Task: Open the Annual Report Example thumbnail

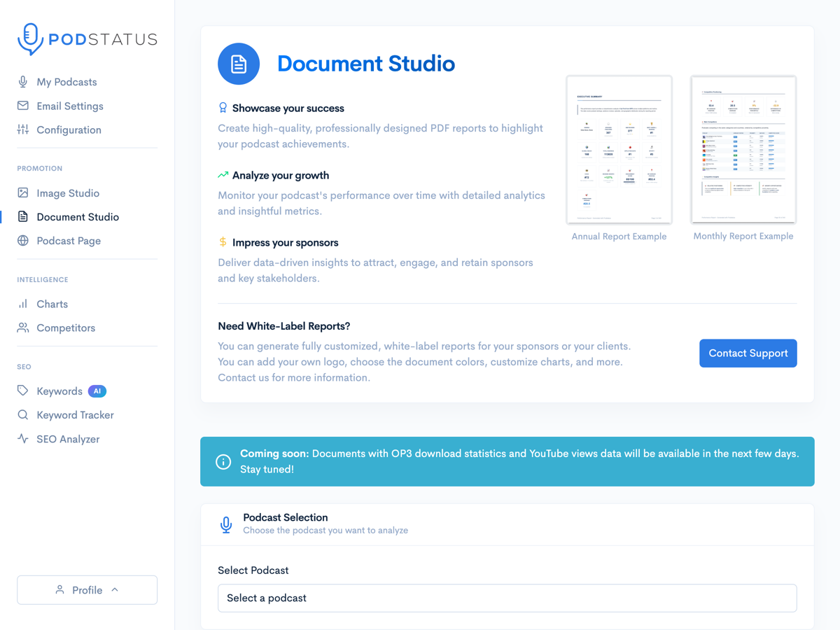Action: pyautogui.click(x=619, y=150)
